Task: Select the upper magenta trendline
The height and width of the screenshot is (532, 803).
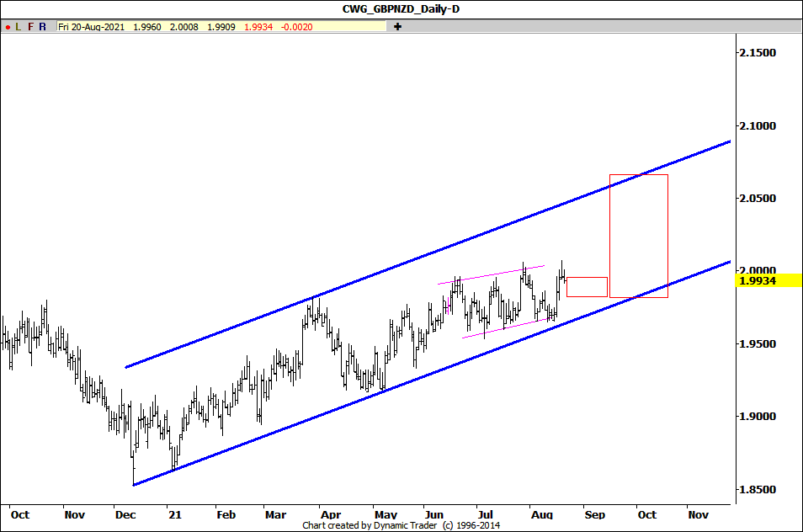Action: coord(491,274)
